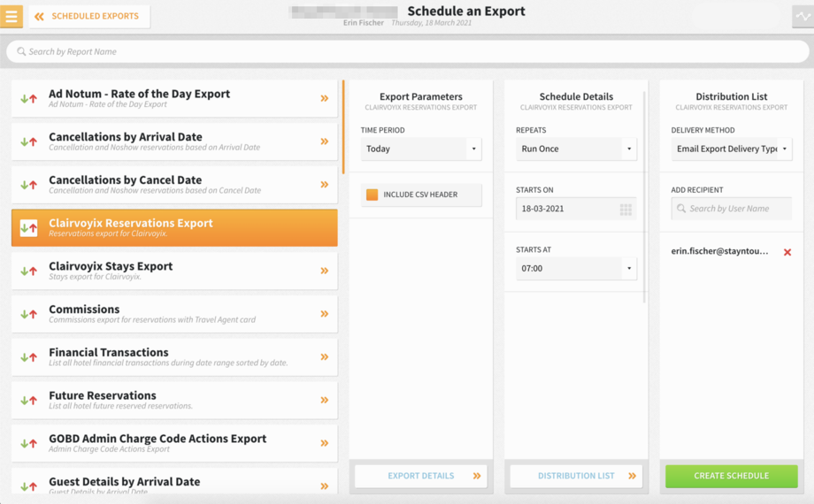Click the erin.fischer@stayntou... recipient entry
The height and width of the screenshot is (504, 814).
(x=719, y=251)
